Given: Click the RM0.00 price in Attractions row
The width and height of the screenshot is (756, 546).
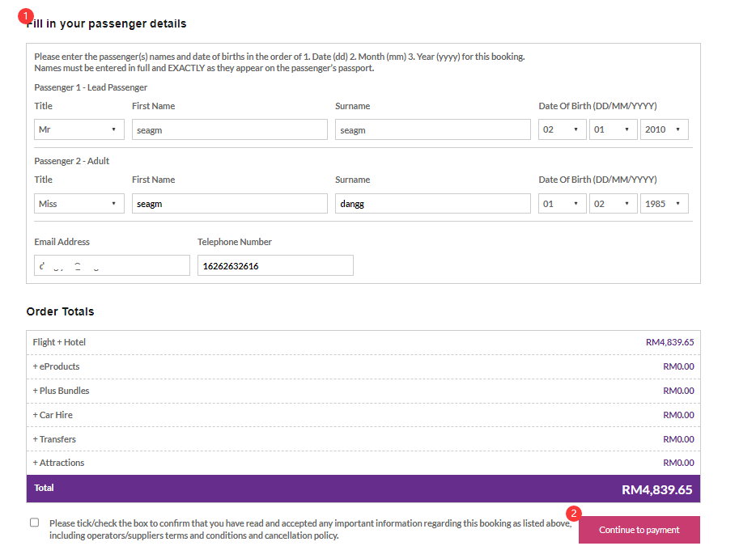Looking at the screenshot, I should tap(678, 463).
